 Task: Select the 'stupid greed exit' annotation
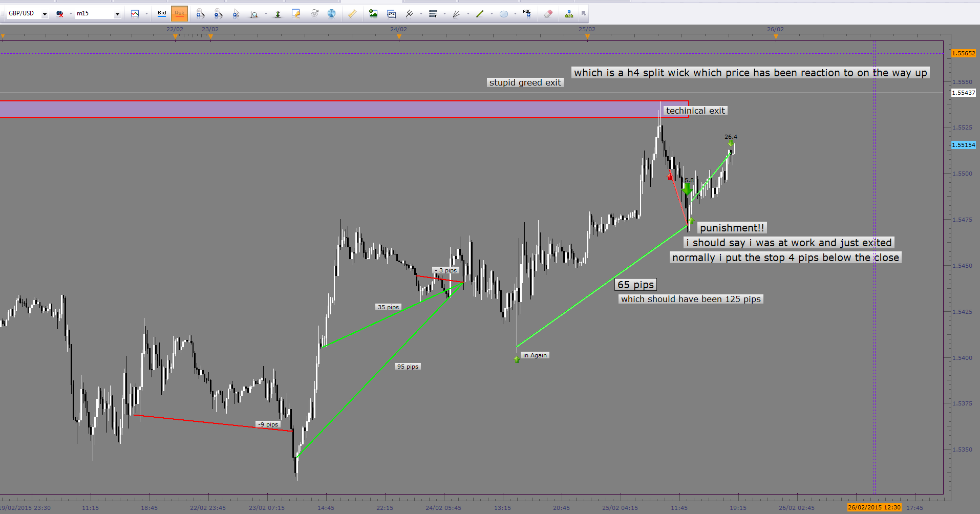525,82
